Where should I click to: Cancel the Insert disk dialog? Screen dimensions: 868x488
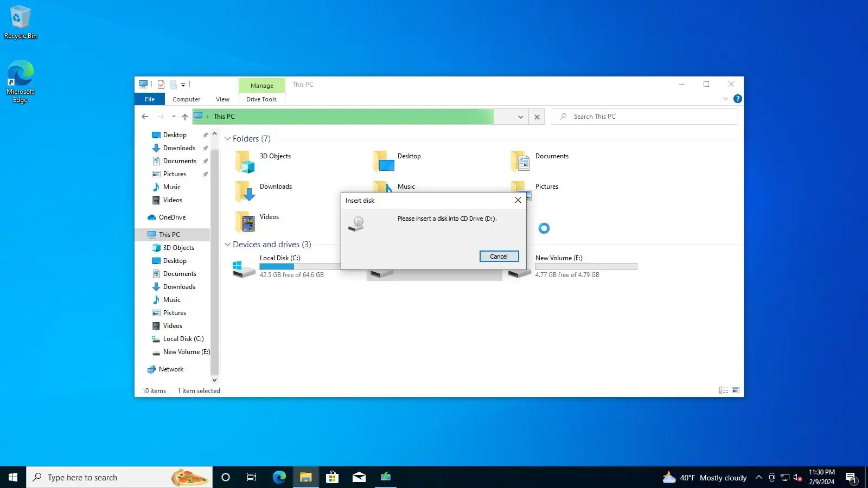click(499, 256)
